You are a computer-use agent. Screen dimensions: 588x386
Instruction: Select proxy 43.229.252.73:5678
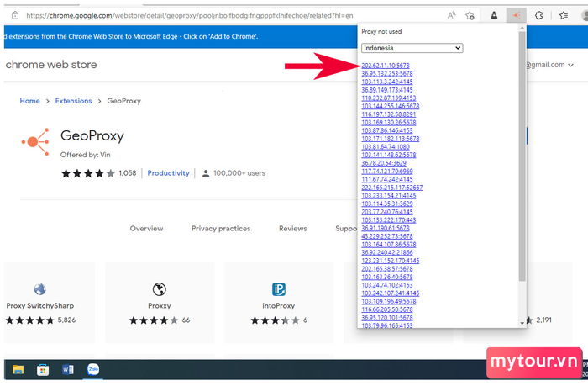tap(387, 236)
